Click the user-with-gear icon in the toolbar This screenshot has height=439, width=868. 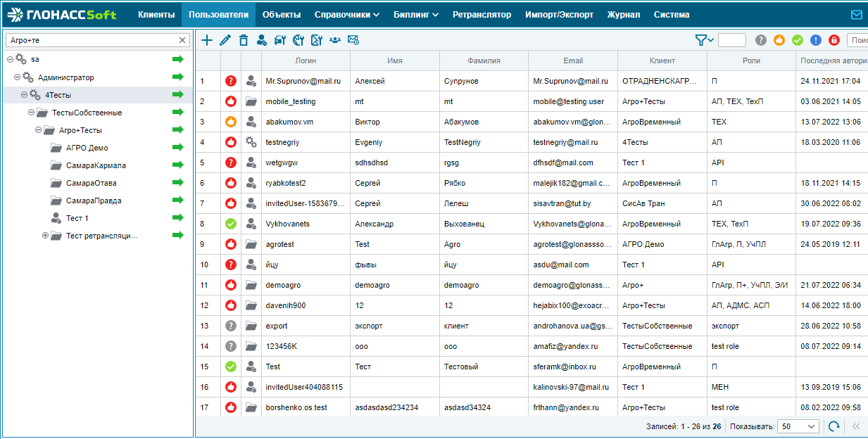click(x=262, y=40)
